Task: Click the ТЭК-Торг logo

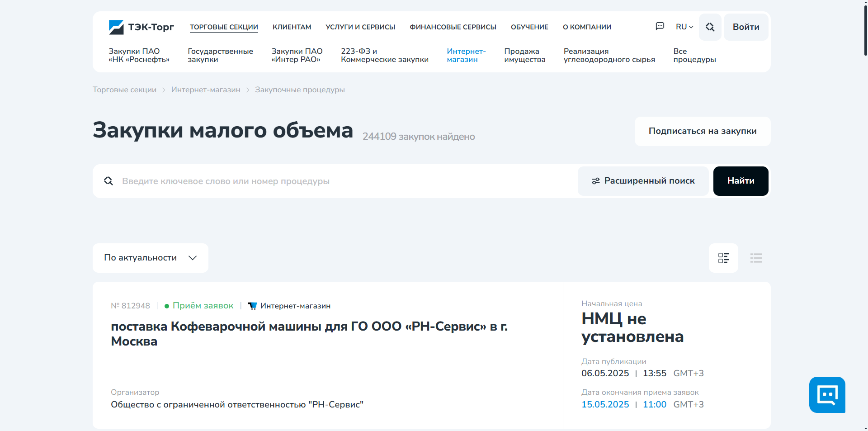Action: (141, 27)
